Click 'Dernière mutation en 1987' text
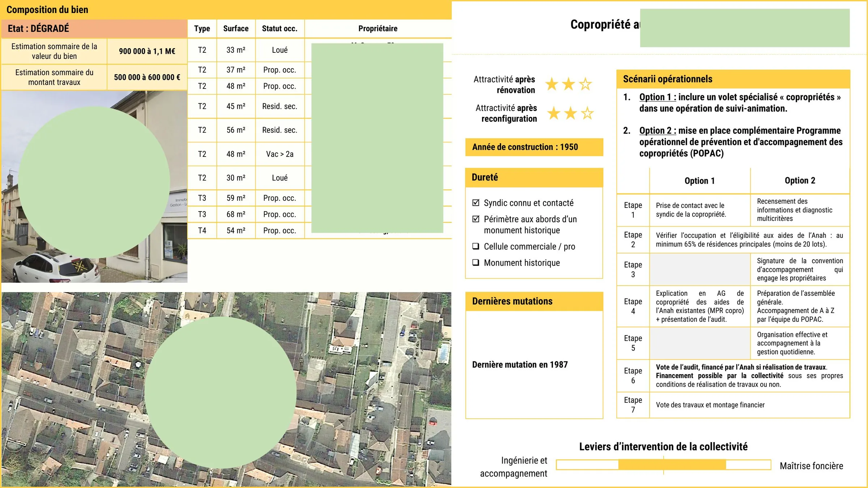868x488 pixels. [x=520, y=365]
